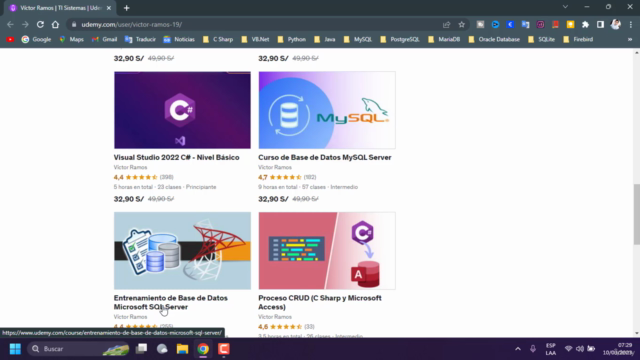Click the microphone tray icon
Screen dimensions: 640x360
coord(533,349)
